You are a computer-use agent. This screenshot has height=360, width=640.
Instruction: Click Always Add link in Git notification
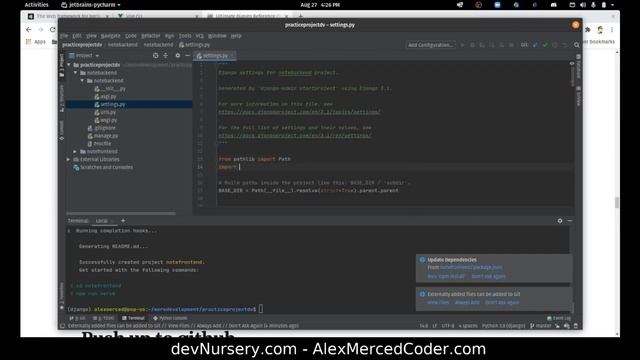pos(467,302)
